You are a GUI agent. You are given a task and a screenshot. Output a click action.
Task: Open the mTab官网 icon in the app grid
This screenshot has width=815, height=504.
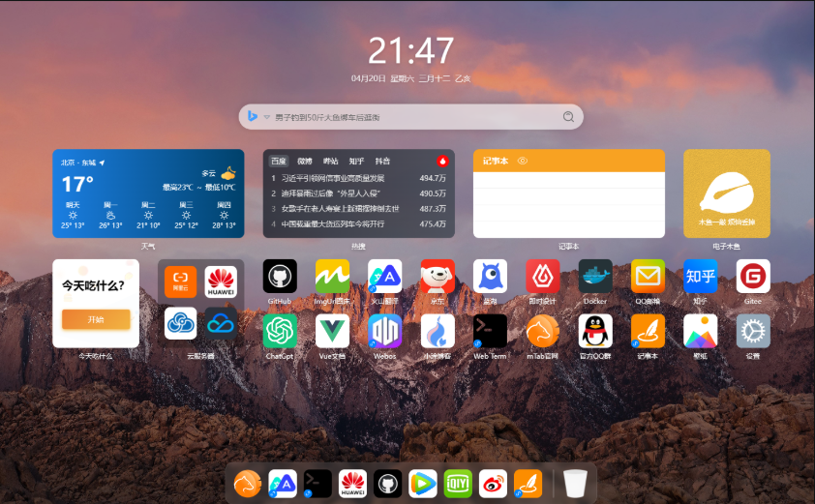543,331
